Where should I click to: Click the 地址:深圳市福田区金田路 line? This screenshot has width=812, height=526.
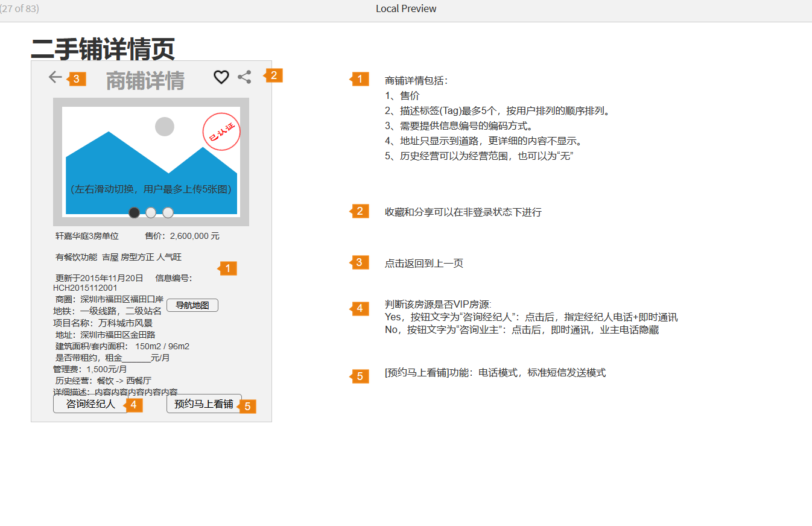[106, 335]
